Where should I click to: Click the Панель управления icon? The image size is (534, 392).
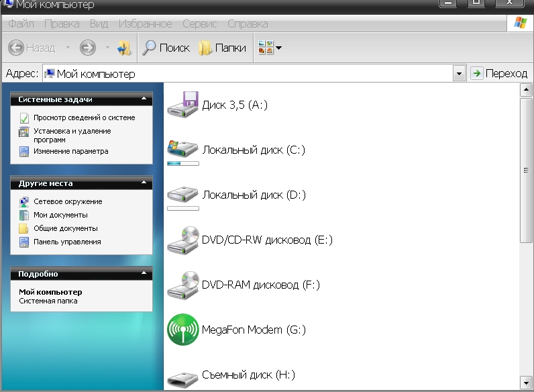tap(24, 242)
